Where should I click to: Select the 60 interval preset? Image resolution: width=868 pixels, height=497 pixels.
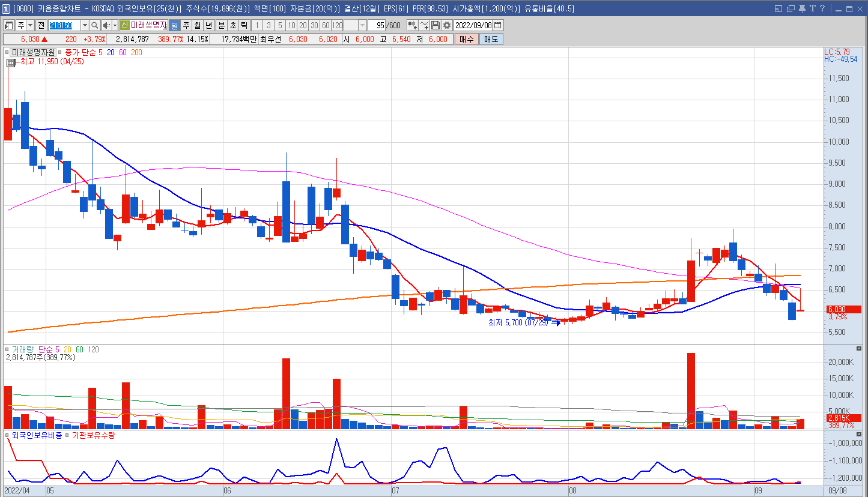point(326,25)
